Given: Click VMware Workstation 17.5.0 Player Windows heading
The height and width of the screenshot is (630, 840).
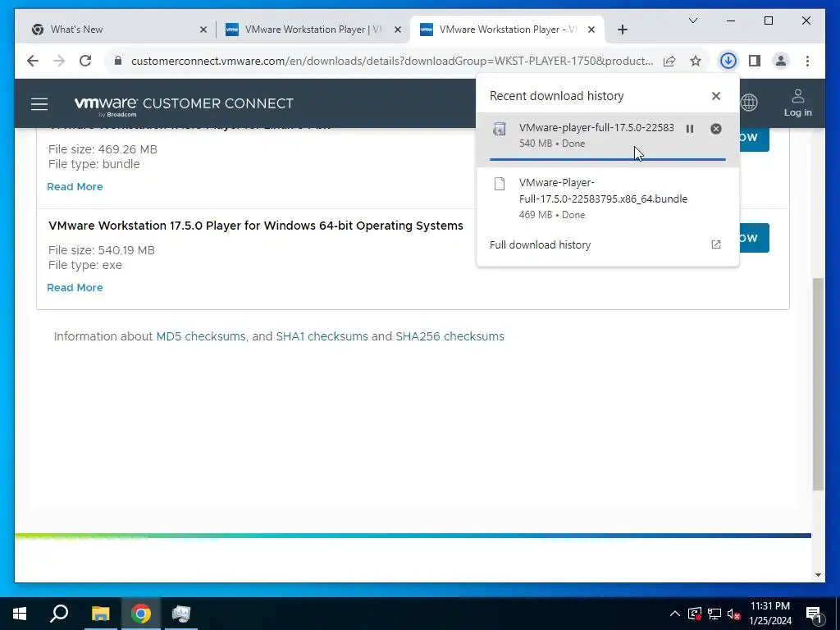Looking at the screenshot, I should [x=256, y=226].
